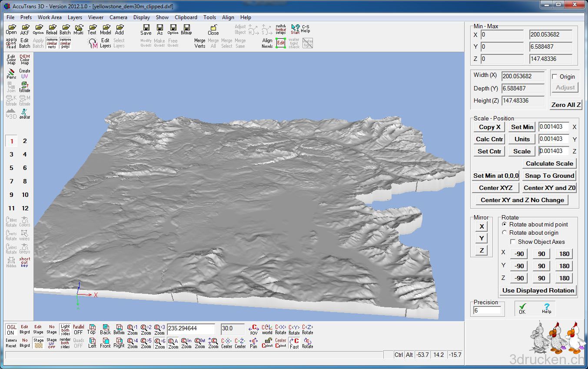The height and width of the screenshot is (369, 588).
Task: Select the Pens tool
Action: (11, 73)
